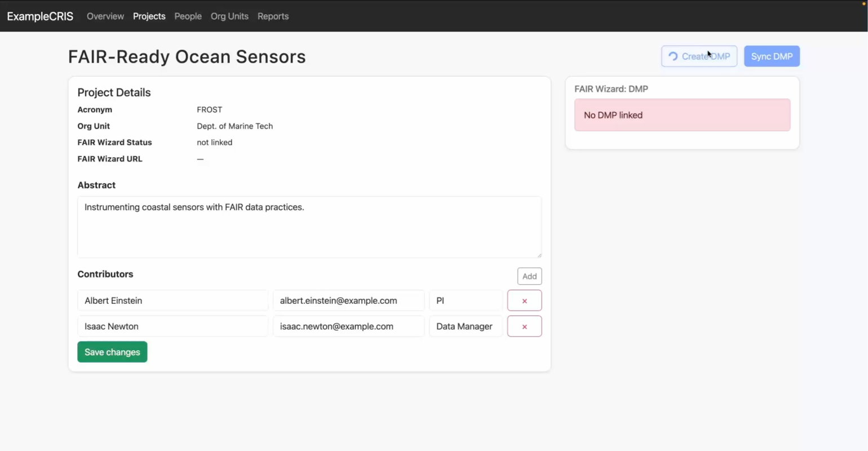Select the PI role field
The image size is (868, 451).
[466, 300]
